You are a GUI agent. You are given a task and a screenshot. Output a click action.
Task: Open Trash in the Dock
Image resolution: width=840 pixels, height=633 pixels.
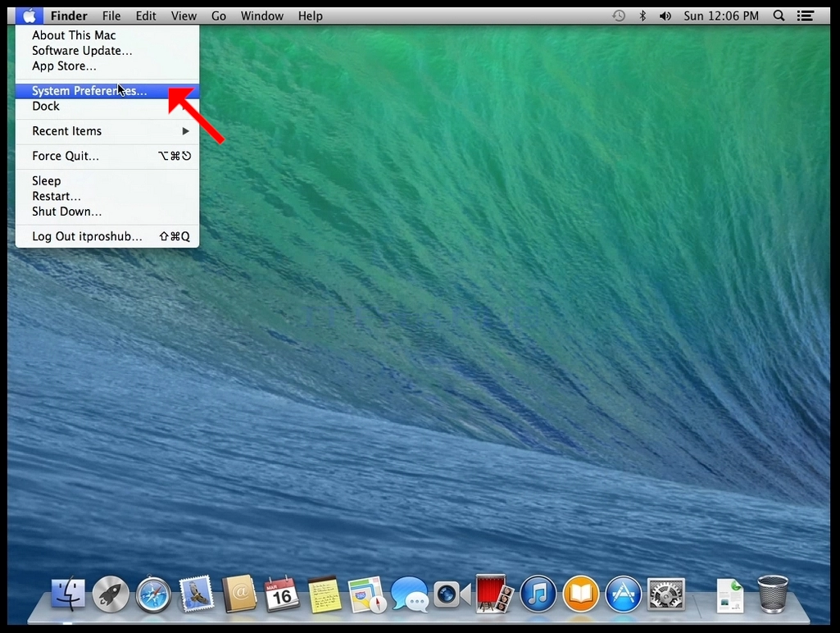(773, 594)
